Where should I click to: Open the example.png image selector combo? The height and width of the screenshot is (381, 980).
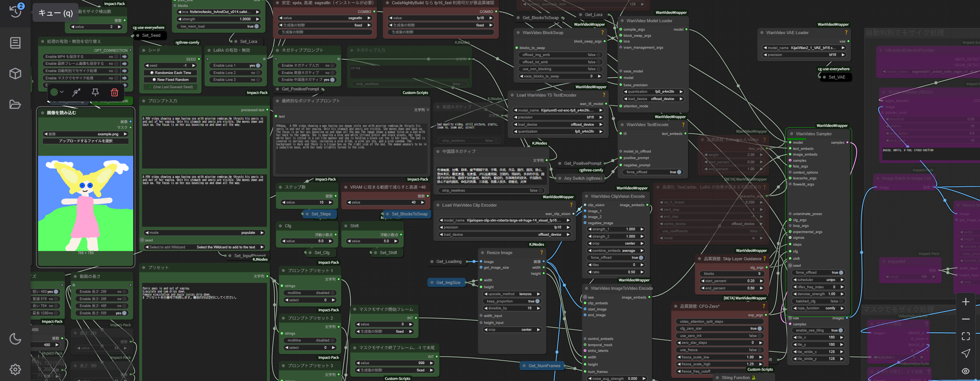[86, 134]
